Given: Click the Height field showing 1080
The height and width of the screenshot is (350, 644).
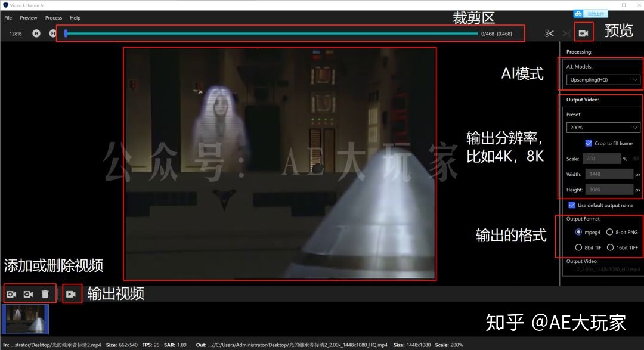Looking at the screenshot, I should tap(609, 190).
